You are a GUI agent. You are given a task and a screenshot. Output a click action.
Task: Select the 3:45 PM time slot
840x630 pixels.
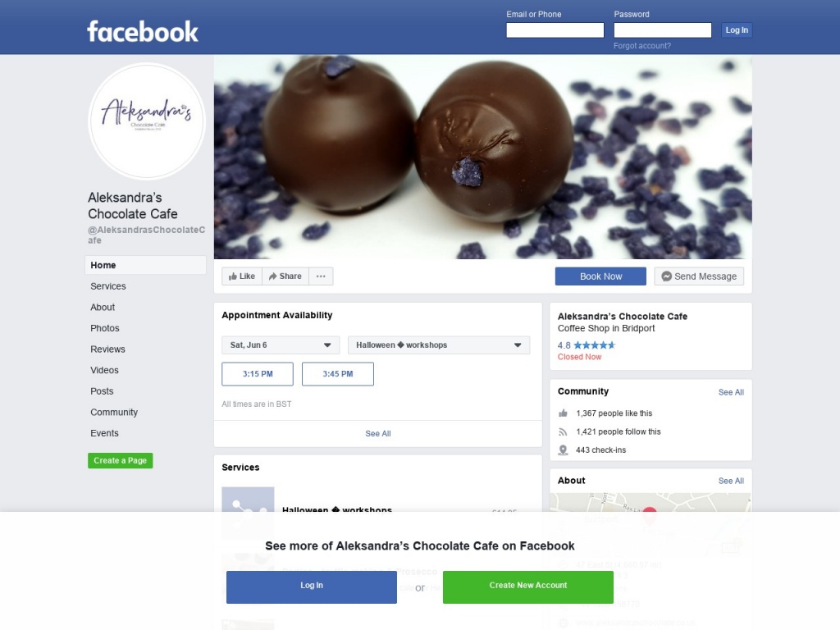pyautogui.click(x=338, y=374)
